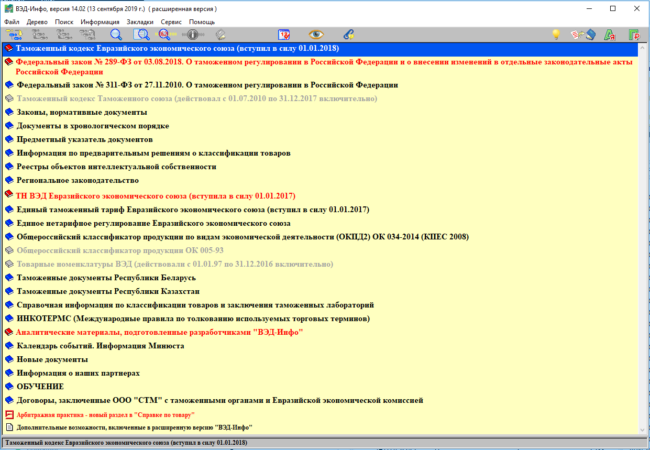The image size is (650, 450).
Task: Click the gray info circle toolbar icon
Action: pyautogui.click(x=193, y=34)
